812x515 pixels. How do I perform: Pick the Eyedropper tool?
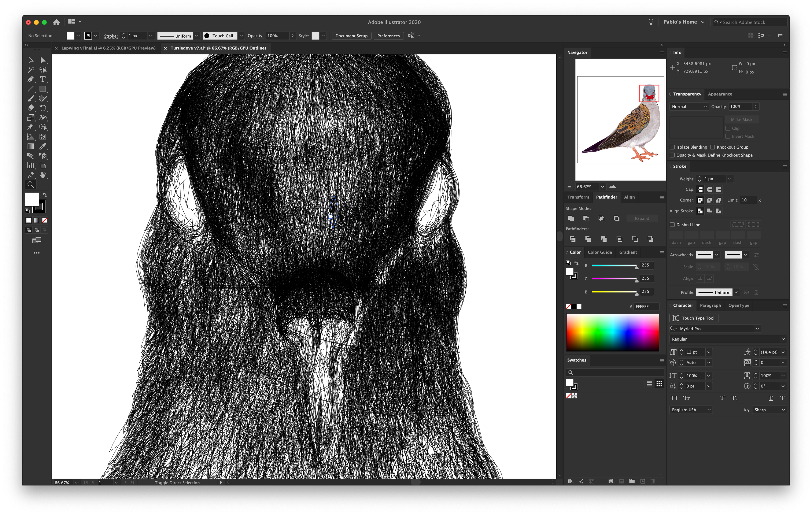coord(43,146)
